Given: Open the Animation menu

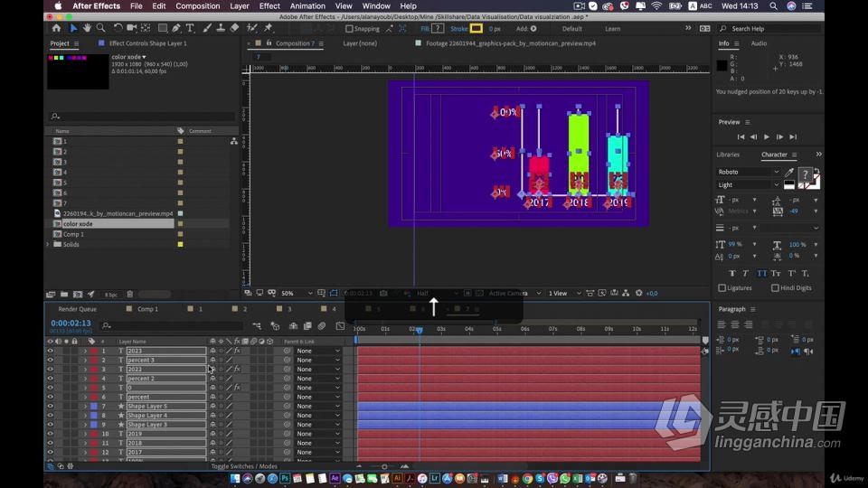Looking at the screenshot, I should pos(307,6).
